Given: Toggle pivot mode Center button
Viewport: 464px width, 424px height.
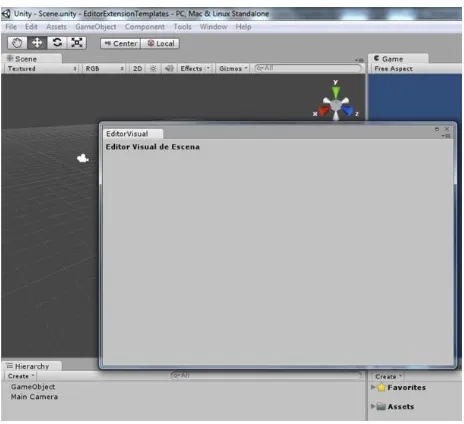Looking at the screenshot, I should pos(121,44).
